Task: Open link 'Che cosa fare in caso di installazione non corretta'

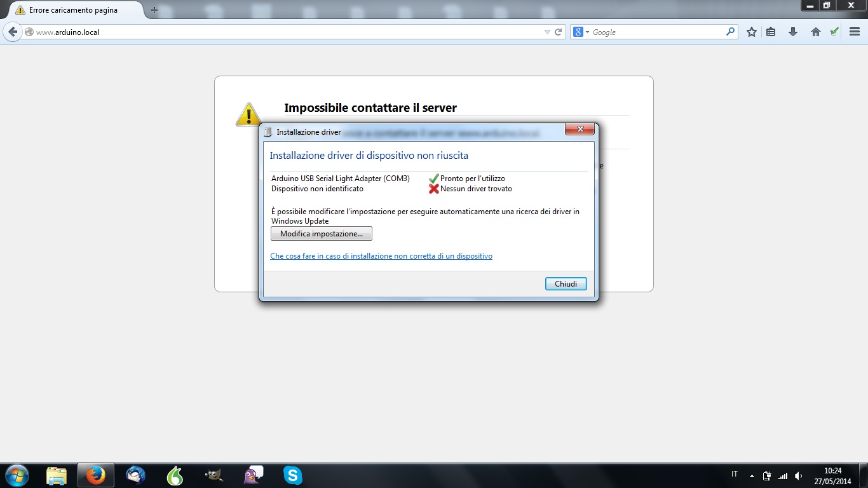Action: [381, 256]
